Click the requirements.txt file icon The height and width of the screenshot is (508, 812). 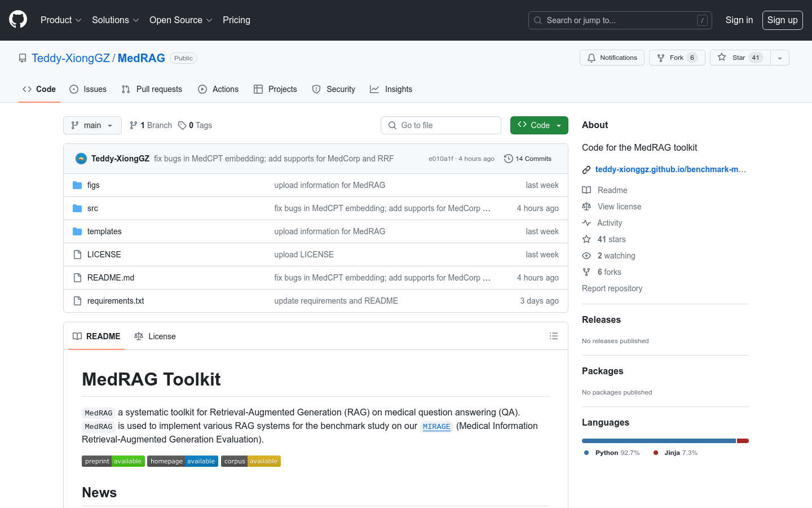click(x=77, y=301)
